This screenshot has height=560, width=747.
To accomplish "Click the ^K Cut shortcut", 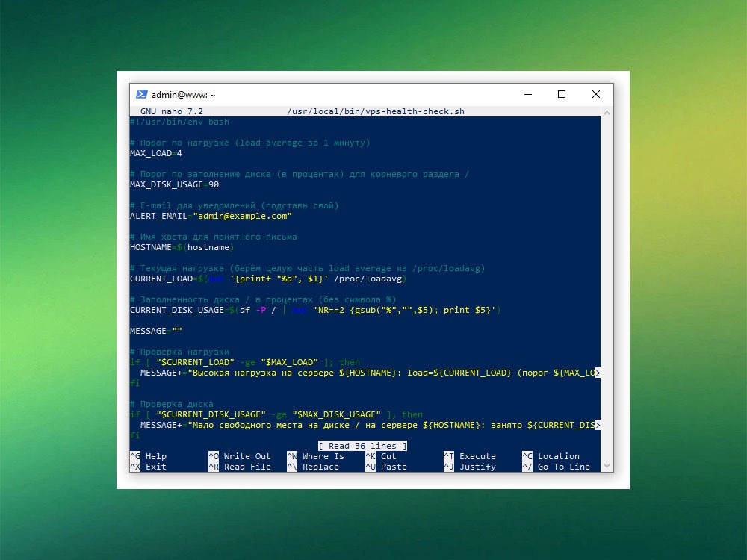I will coord(381,456).
